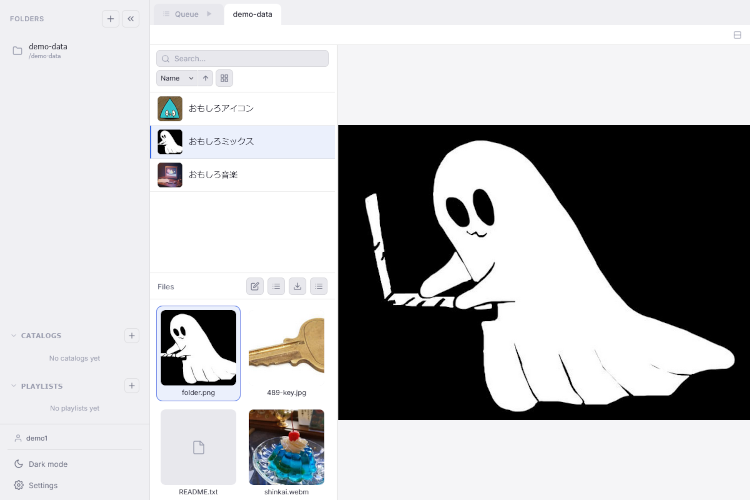Select the おもしろミックス folder row
The height and width of the screenshot is (500, 750).
[243, 142]
